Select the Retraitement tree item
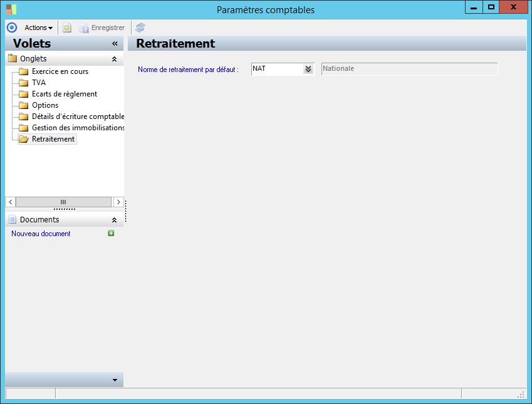 coord(53,139)
